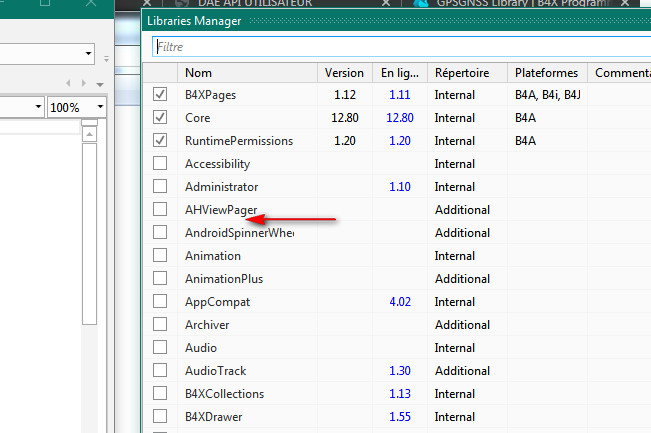Uncheck the B4XPages library checkbox

160,94
